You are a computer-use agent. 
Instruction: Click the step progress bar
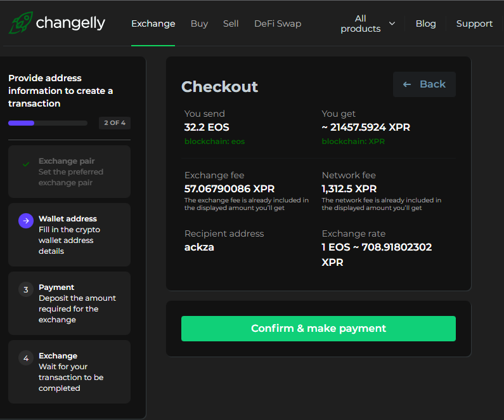pyautogui.click(x=48, y=123)
